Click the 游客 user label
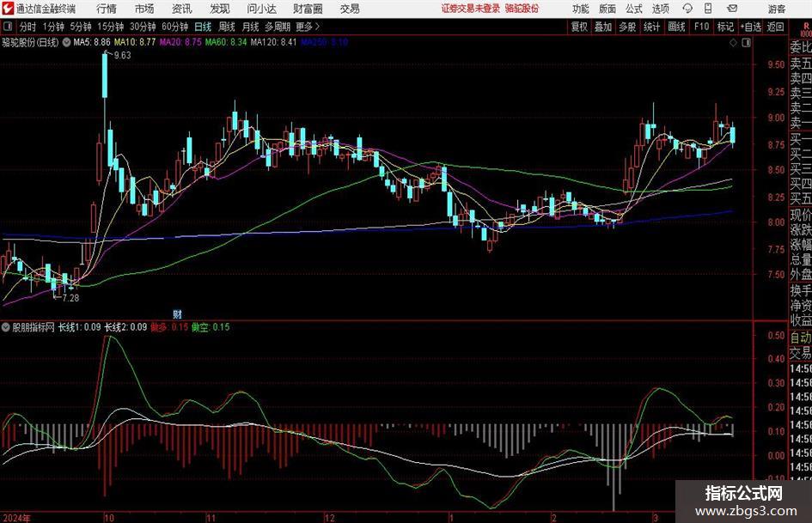This screenshot has height=523, width=812. point(777,9)
